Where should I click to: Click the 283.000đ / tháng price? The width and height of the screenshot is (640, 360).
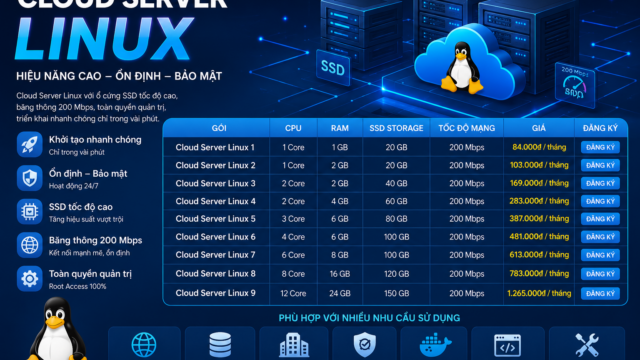[539, 201]
